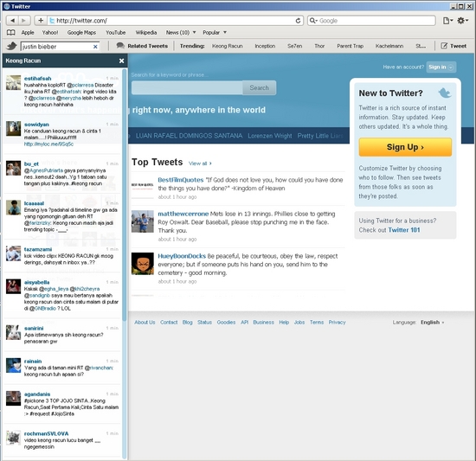Clear the justin bieber search field
The width and height of the screenshot is (476, 461).
(95, 47)
